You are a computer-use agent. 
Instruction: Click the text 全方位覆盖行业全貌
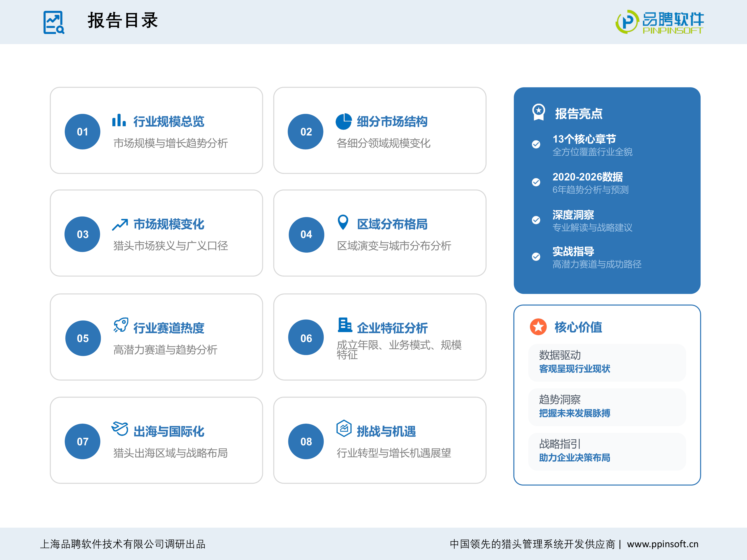593,152
